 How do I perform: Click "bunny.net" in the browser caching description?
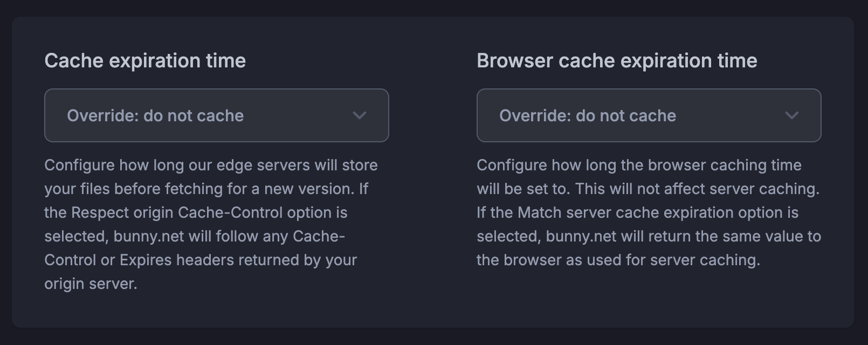[581, 236]
